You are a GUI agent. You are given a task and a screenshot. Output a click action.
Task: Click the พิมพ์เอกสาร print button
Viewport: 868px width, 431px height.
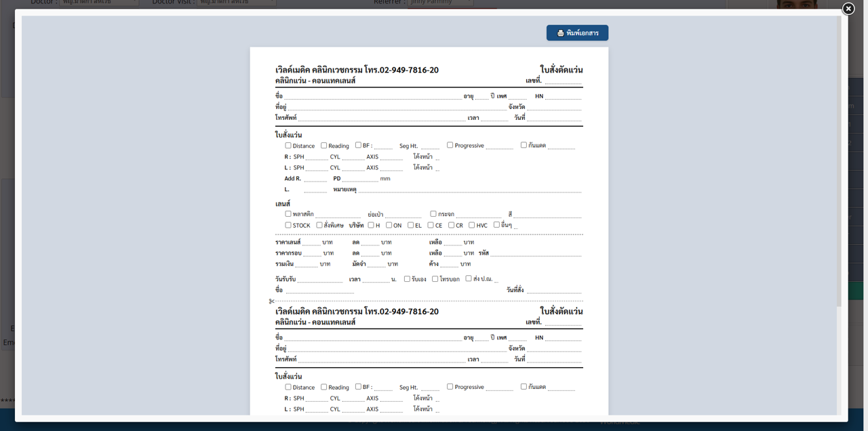(x=577, y=33)
